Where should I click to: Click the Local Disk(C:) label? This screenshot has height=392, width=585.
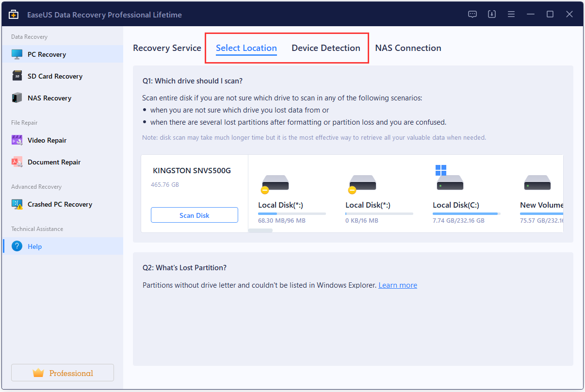456,205
